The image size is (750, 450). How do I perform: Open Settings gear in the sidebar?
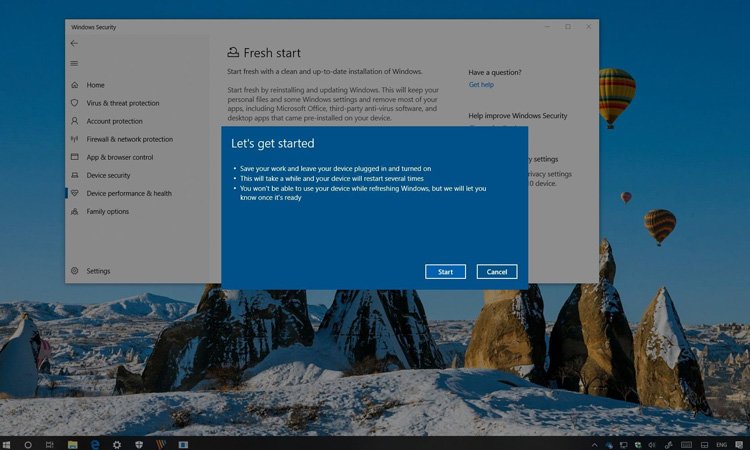75,271
